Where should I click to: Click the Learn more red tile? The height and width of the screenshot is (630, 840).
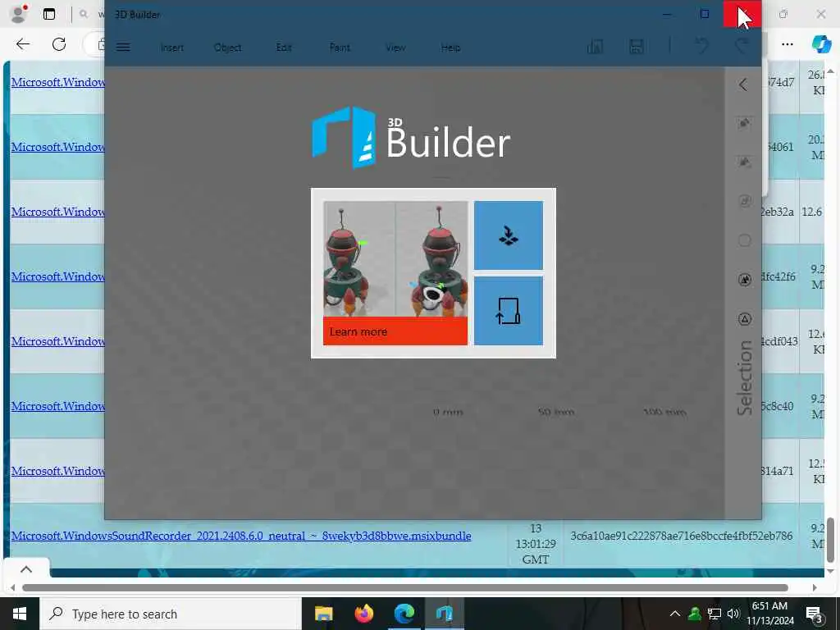tap(395, 331)
